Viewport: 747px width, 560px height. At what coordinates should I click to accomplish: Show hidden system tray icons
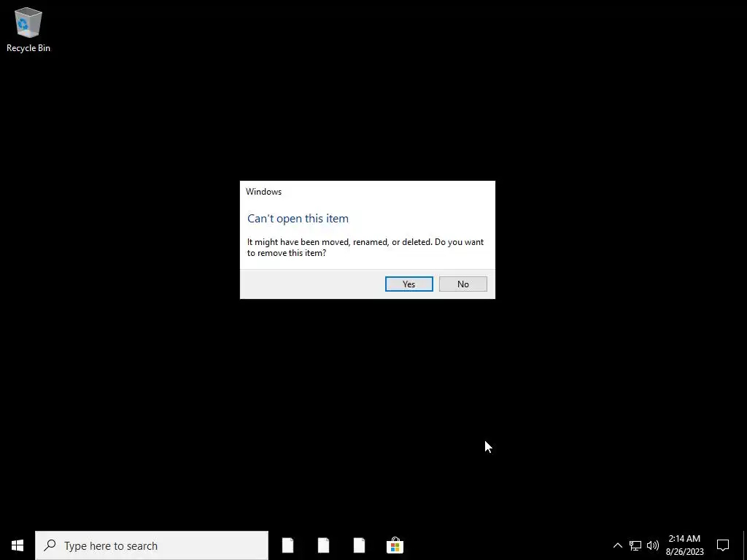pyautogui.click(x=617, y=545)
